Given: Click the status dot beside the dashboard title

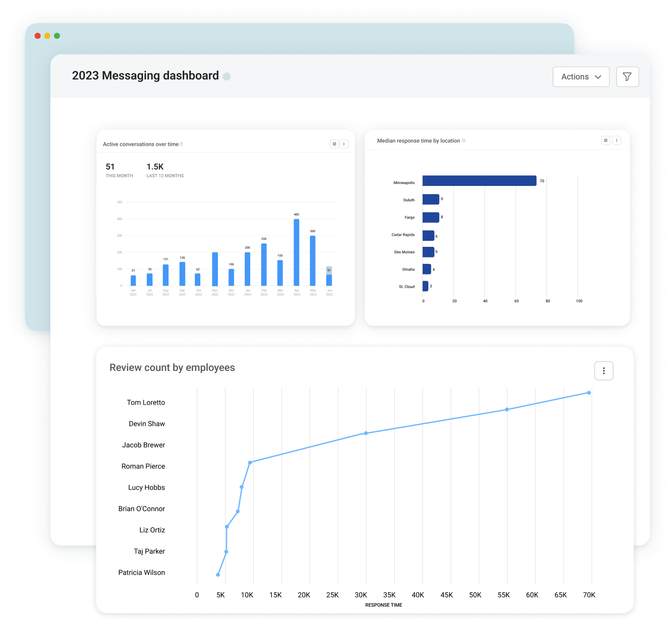Looking at the screenshot, I should click(227, 77).
